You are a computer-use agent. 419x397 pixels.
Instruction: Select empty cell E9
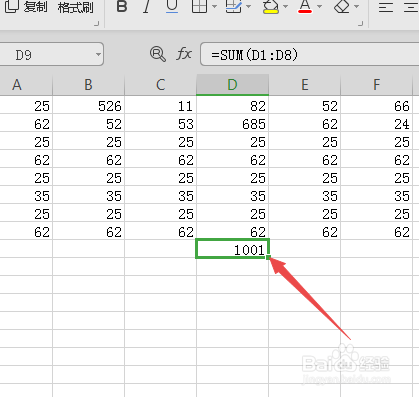click(x=304, y=249)
